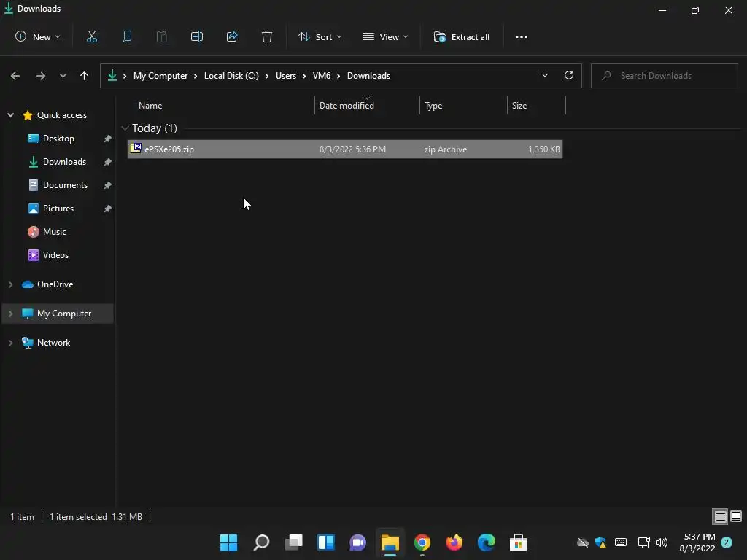Open Widgets from taskbar

pyautogui.click(x=326, y=542)
